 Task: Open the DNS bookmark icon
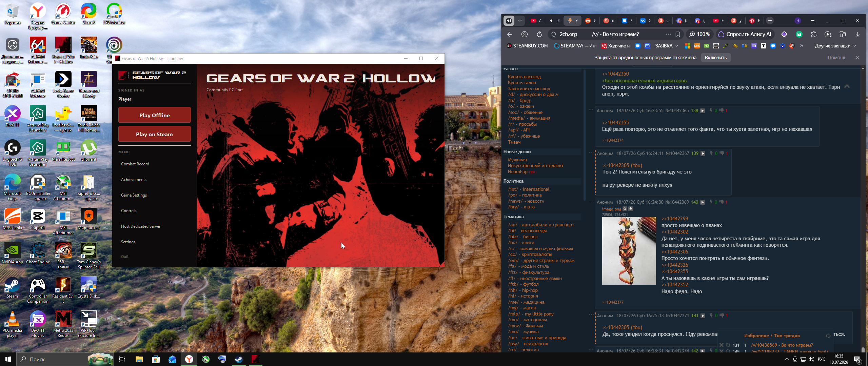point(697,46)
